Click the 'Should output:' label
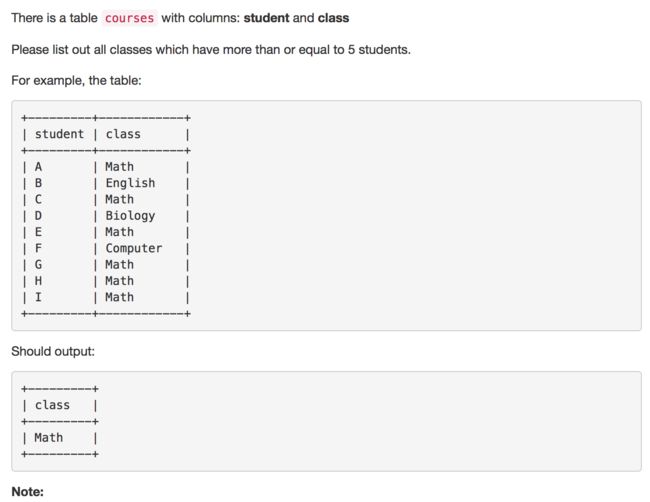The width and height of the screenshot is (650, 502). pos(53,352)
